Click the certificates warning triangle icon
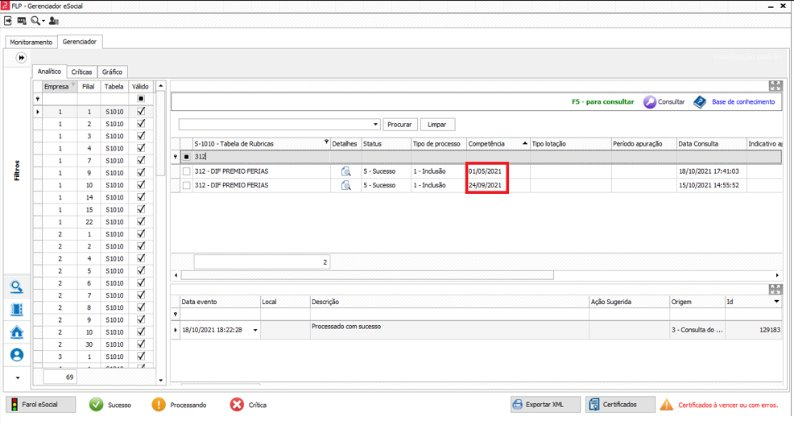Screen dimensions: 794x424 pos(667,405)
